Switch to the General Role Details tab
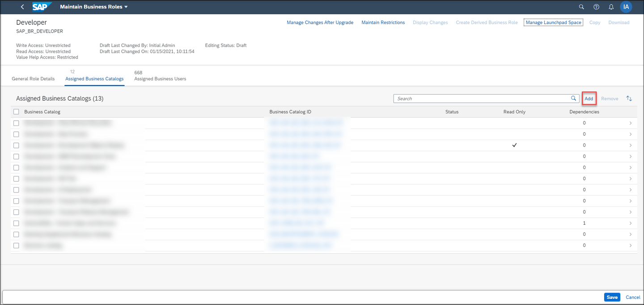This screenshot has width=644, height=305. (33, 79)
